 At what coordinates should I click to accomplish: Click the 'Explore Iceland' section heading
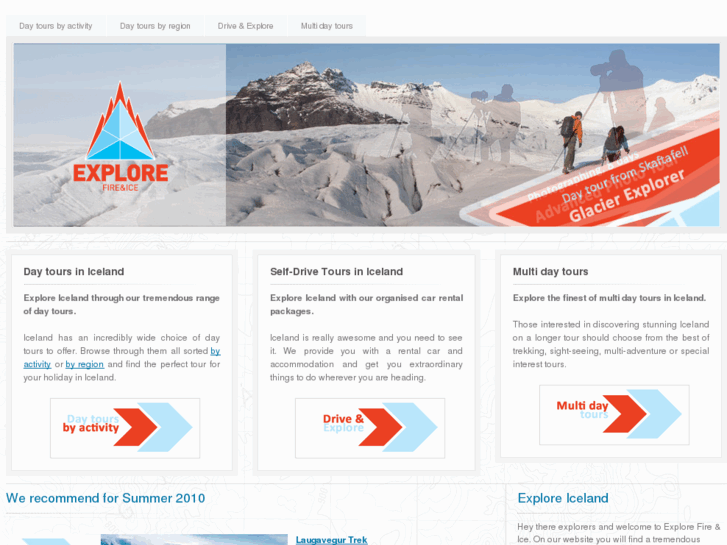click(x=563, y=498)
